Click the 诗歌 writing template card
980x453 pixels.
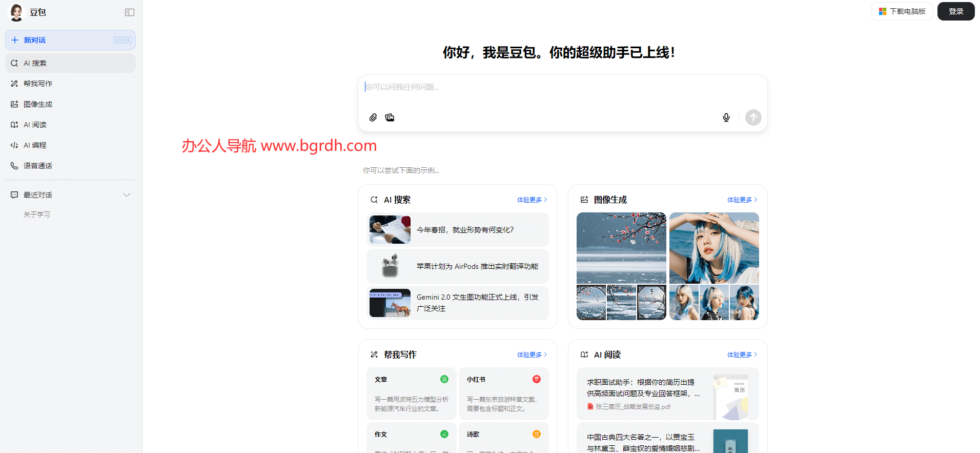[504, 438]
